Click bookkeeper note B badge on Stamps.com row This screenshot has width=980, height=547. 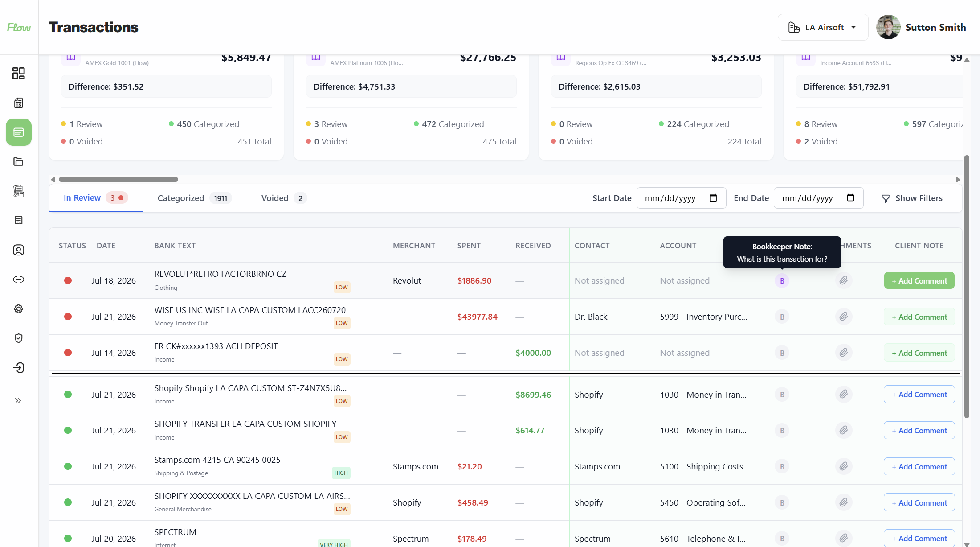click(x=782, y=467)
